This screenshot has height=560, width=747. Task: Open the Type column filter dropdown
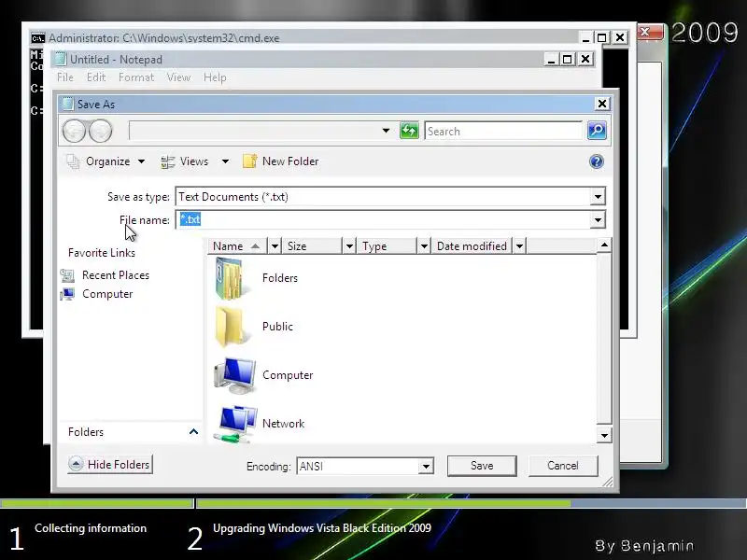point(424,246)
